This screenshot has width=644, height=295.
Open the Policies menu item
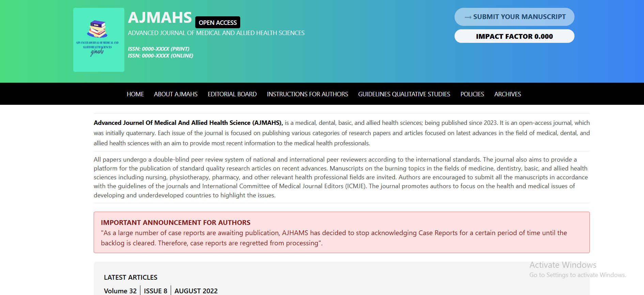(x=472, y=94)
